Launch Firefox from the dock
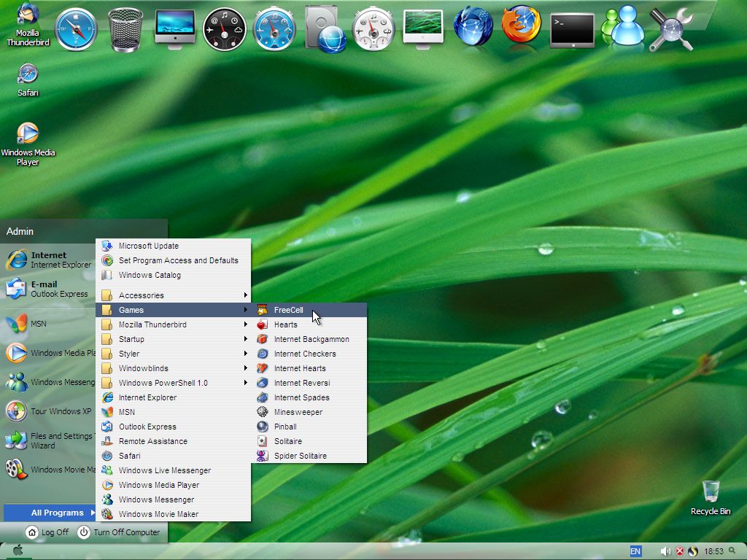 click(522, 25)
